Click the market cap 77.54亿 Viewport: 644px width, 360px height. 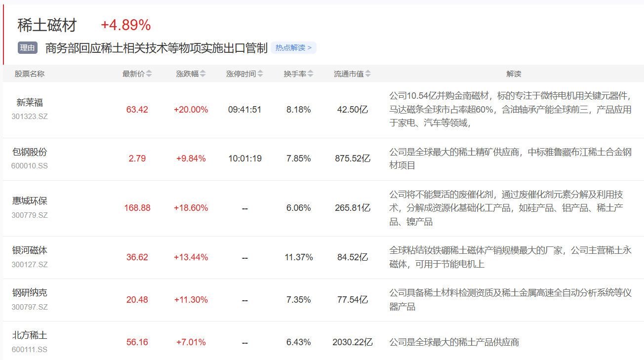click(x=353, y=300)
